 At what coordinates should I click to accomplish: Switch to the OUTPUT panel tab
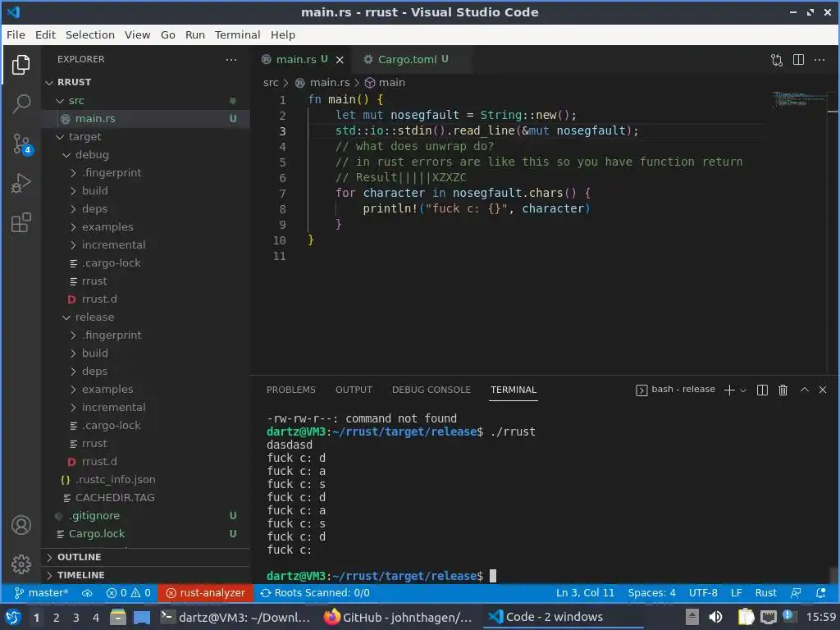pyautogui.click(x=354, y=390)
